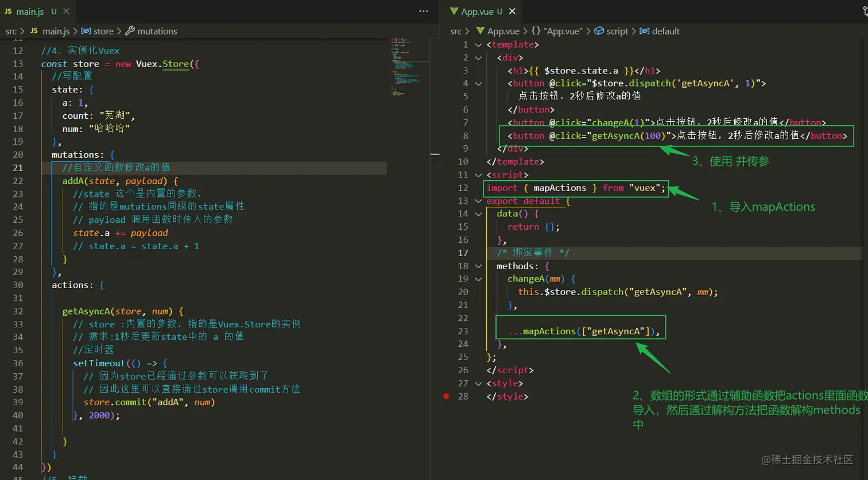
Task: Click line number 21 in main.js
Action: coord(18,168)
